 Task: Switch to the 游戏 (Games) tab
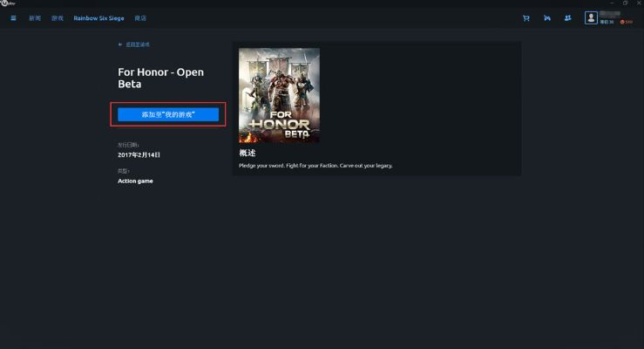click(x=58, y=17)
